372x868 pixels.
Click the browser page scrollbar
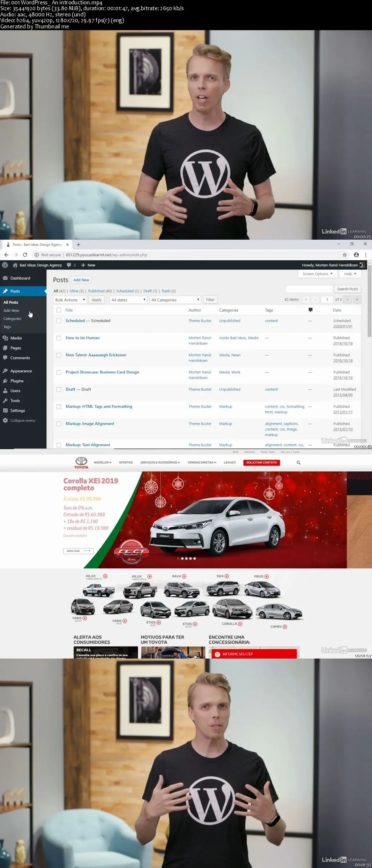click(x=369, y=302)
